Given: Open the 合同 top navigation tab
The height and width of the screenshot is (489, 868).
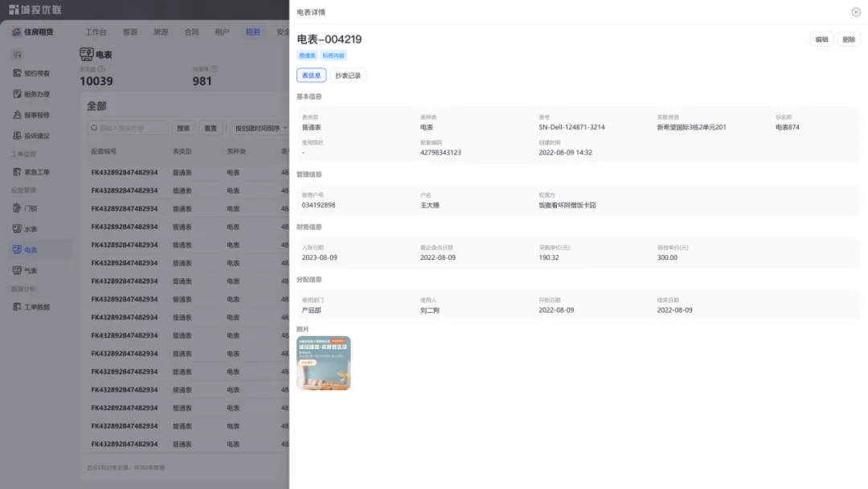Looking at the screenshot, I should click(191, 32).
